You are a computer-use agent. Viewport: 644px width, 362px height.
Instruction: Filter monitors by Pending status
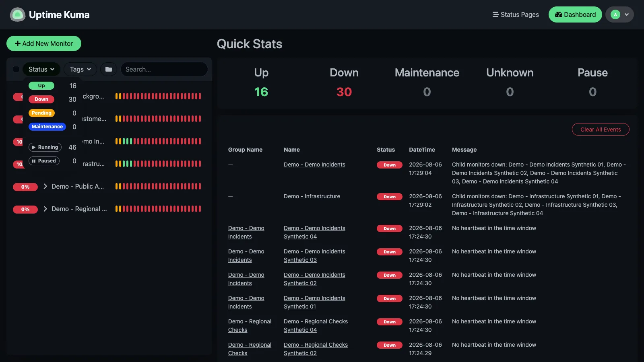[41, 113]
